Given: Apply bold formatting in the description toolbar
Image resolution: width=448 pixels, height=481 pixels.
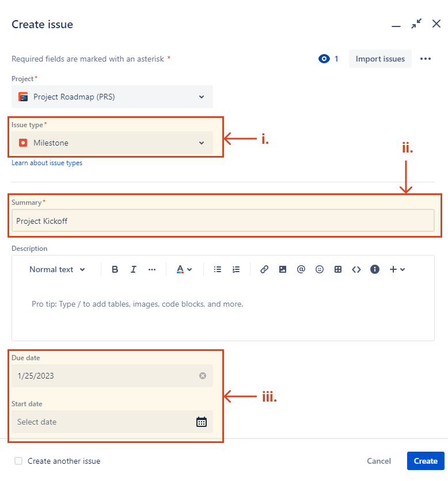Looking at the screenshot, I should tap(115, 269).
